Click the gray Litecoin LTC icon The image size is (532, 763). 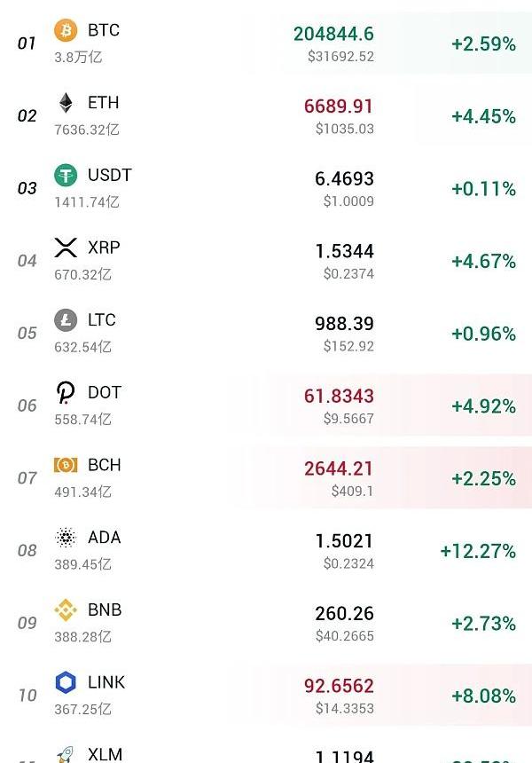(x=66, y=320)
